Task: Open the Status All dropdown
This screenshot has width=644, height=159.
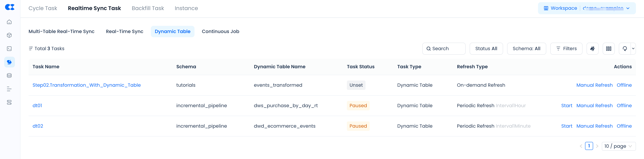Action: point(486,49)
